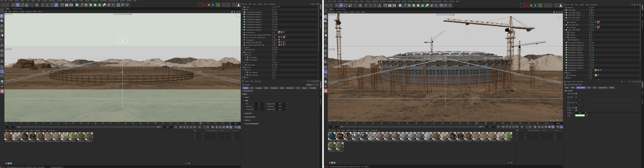Click Render View clapperboard in left window
Screen dimensions: 644x168
[x=62, y=5]
